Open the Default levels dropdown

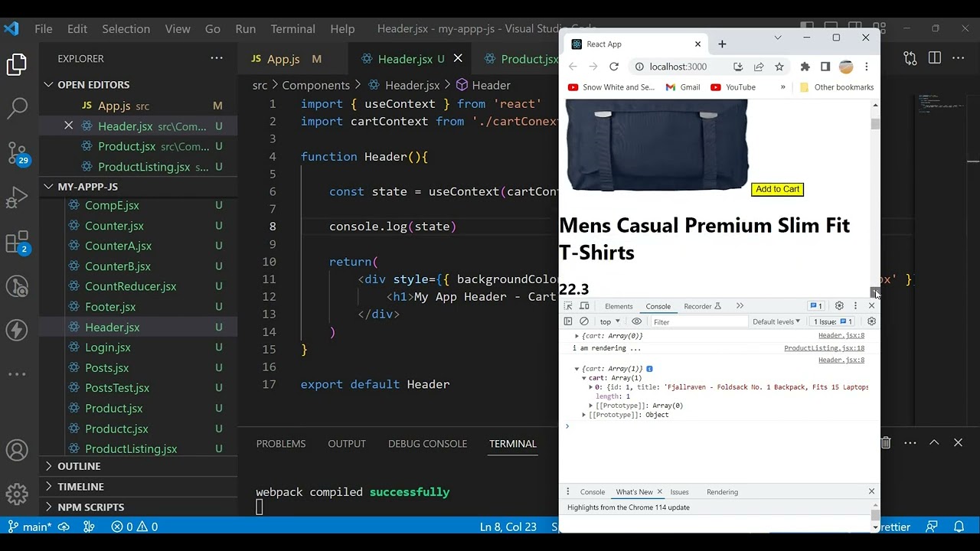pos(776,321)
